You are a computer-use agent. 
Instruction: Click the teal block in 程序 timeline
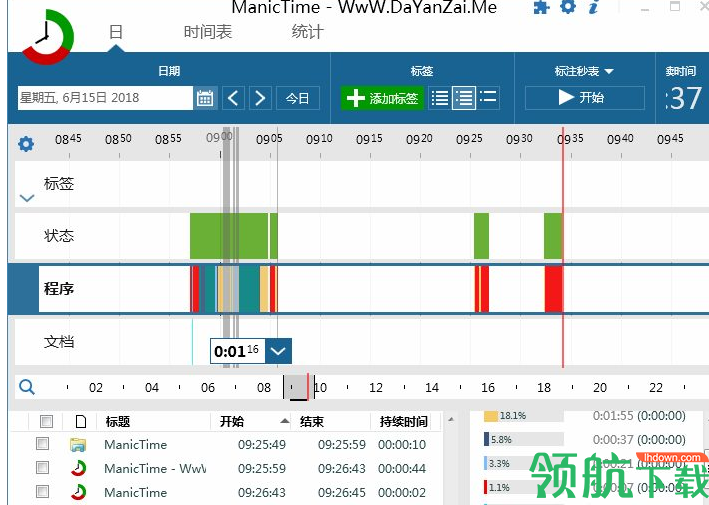(249, 289)
